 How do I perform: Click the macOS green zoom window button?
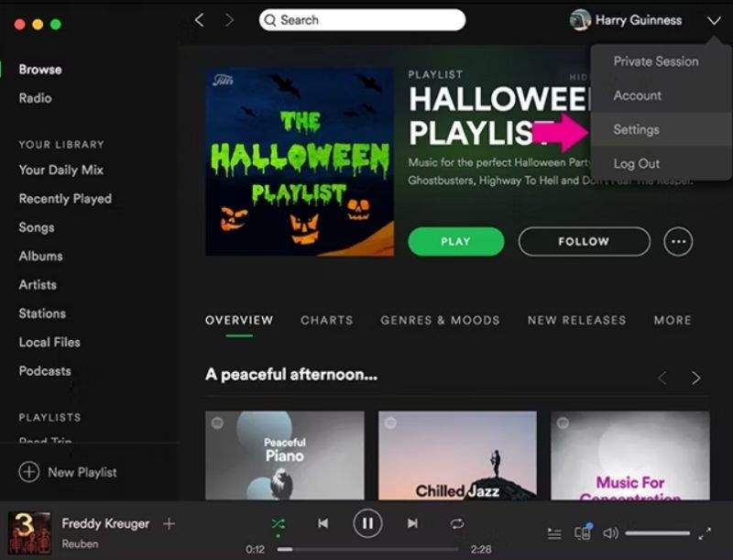click(56, 25)
